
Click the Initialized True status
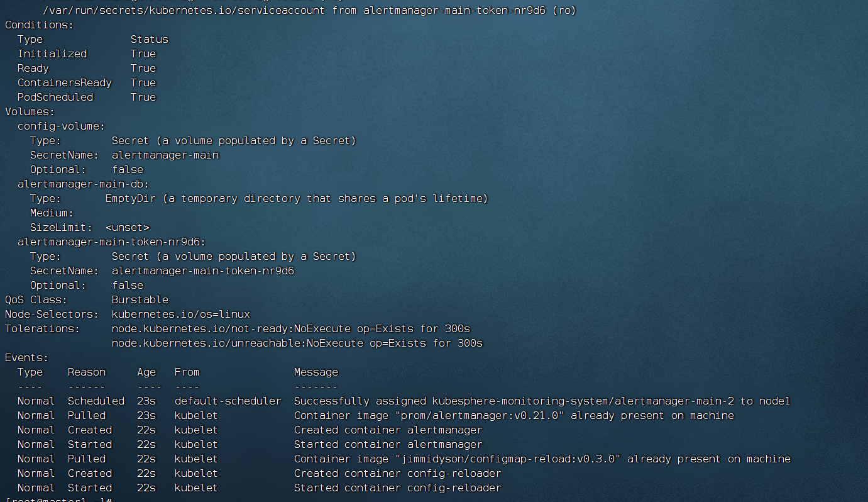point(143,53)
